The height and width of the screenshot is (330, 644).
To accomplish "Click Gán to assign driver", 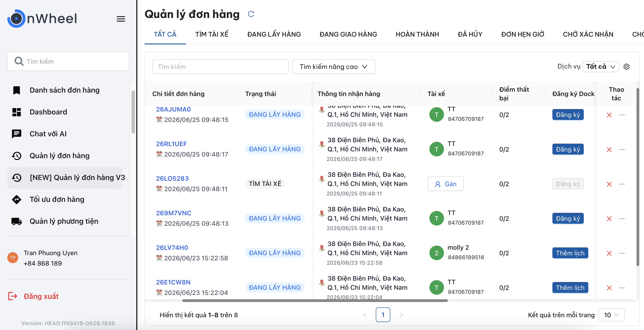I will click(x=445, y=184).
